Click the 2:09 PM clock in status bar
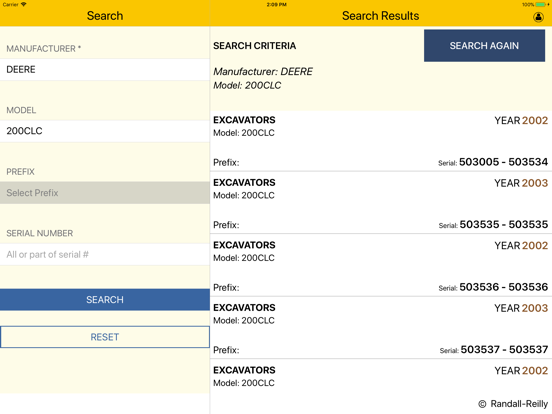The width and height of the screenshot is (552, 414). click(276, 5)
